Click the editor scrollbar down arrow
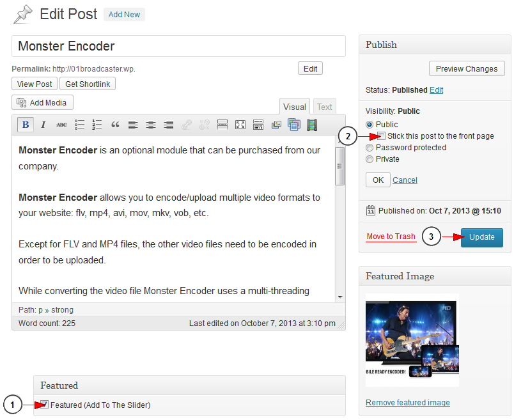Screen dimensions: 514x420 (x=340, y=297)
